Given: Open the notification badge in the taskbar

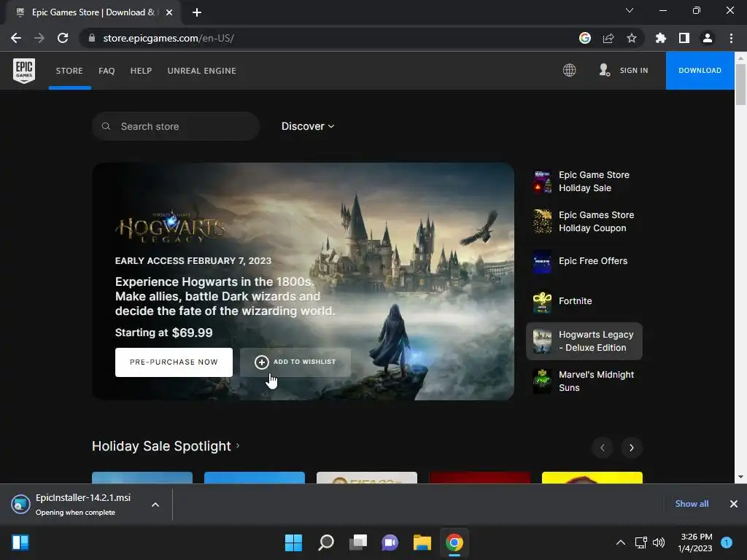Looking at the screenshot, I should pyautogui.click(x=727, y=542).
